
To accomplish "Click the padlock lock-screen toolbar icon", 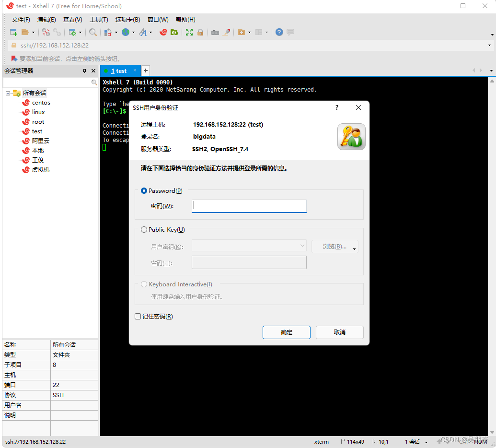I will click(x=200, y=32).
